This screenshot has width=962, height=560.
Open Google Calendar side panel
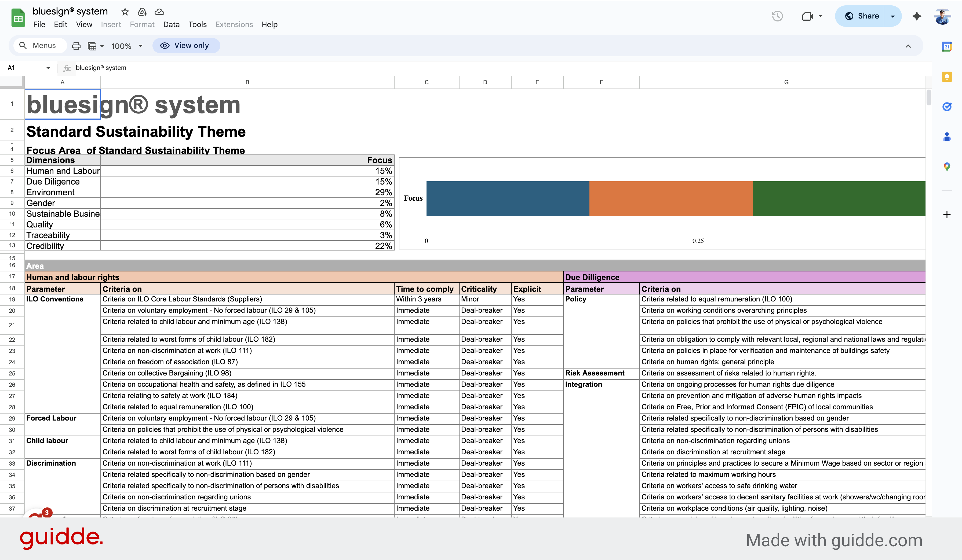tap(947, 47)
